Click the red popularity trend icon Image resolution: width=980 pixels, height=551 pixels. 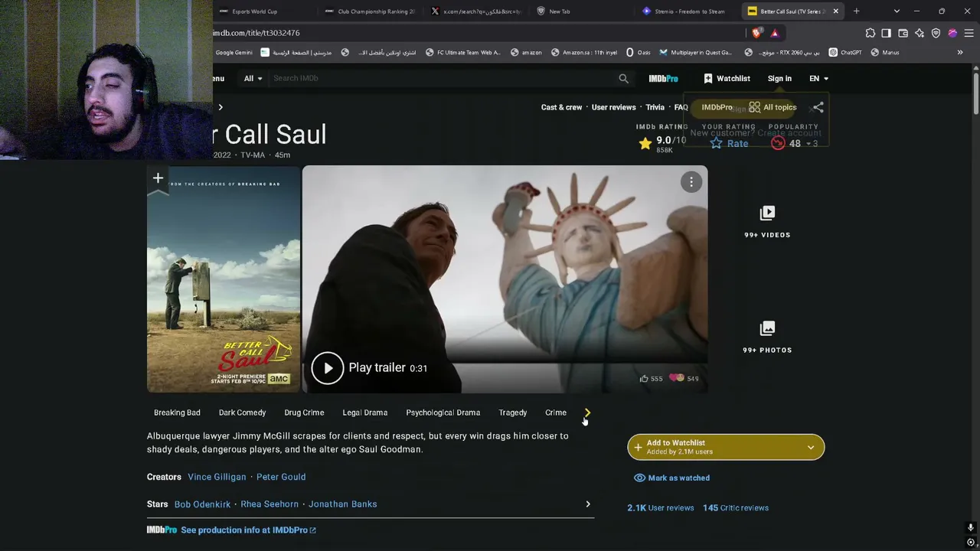[x=778, y=143]
